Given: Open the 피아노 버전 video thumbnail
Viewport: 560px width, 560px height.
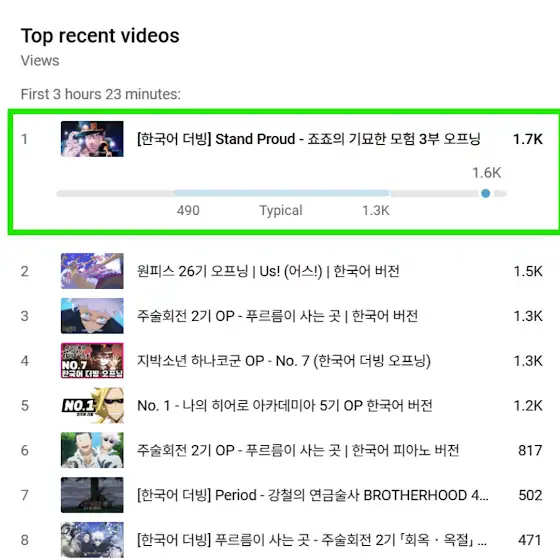Looking at the screenshot, I should (x=92, y=450).
